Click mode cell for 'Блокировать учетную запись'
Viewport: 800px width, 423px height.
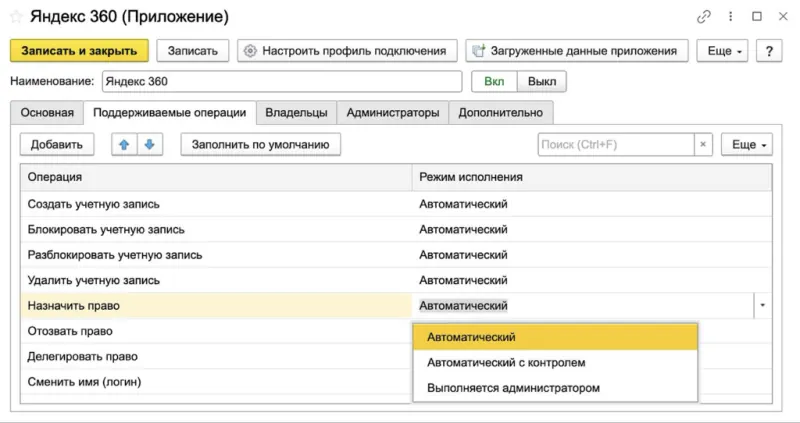coord(592,229)
